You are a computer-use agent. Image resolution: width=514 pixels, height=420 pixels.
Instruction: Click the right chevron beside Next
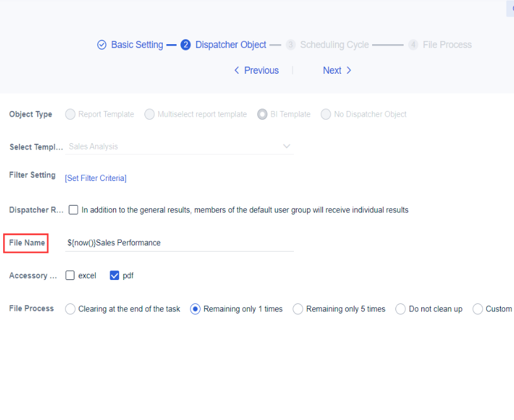point(348,70)
